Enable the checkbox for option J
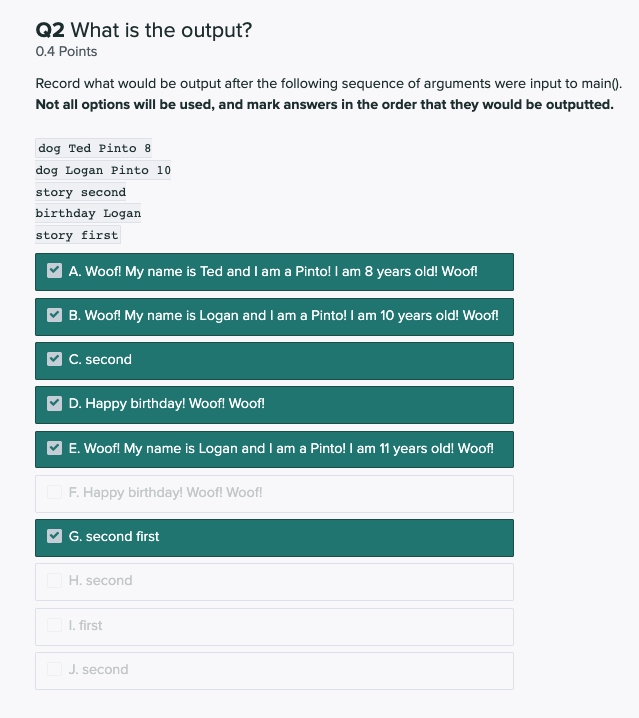Viewport: 639px width, 718px height. pos(55,669)
